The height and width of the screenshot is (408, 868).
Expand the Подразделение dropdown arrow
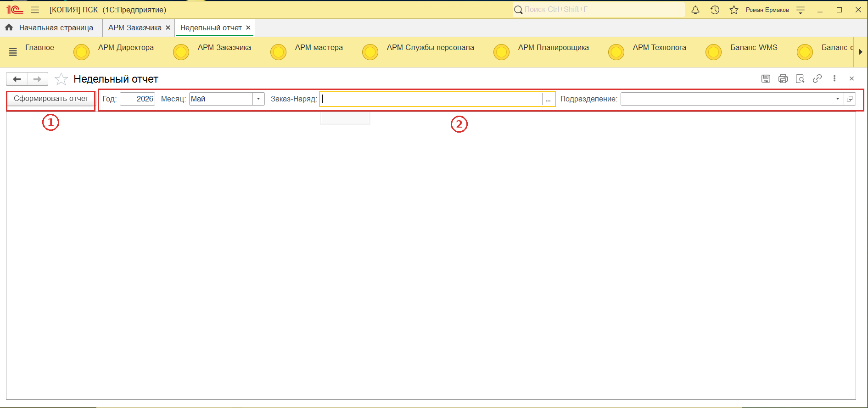[x=838, y=99]
